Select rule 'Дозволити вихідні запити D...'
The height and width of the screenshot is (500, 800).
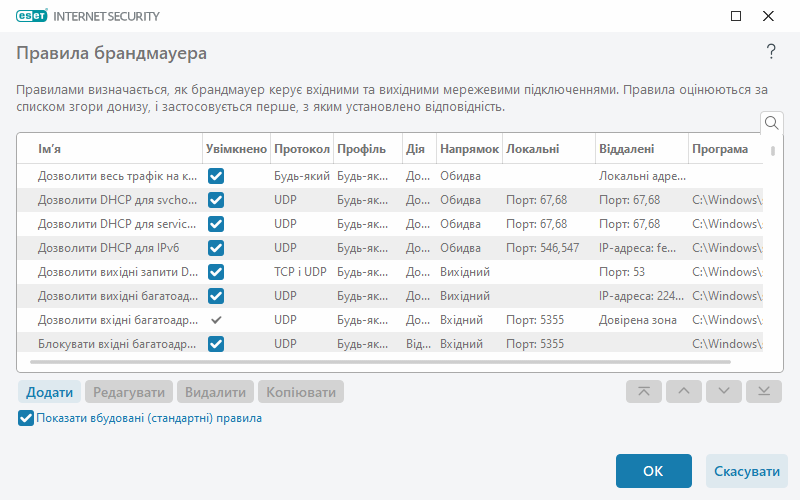pos(118,272)
